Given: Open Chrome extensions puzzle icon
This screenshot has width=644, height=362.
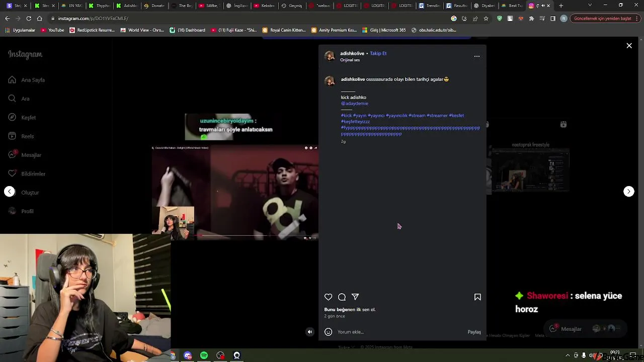Looking at the screenshot, I should click(531, 19).
